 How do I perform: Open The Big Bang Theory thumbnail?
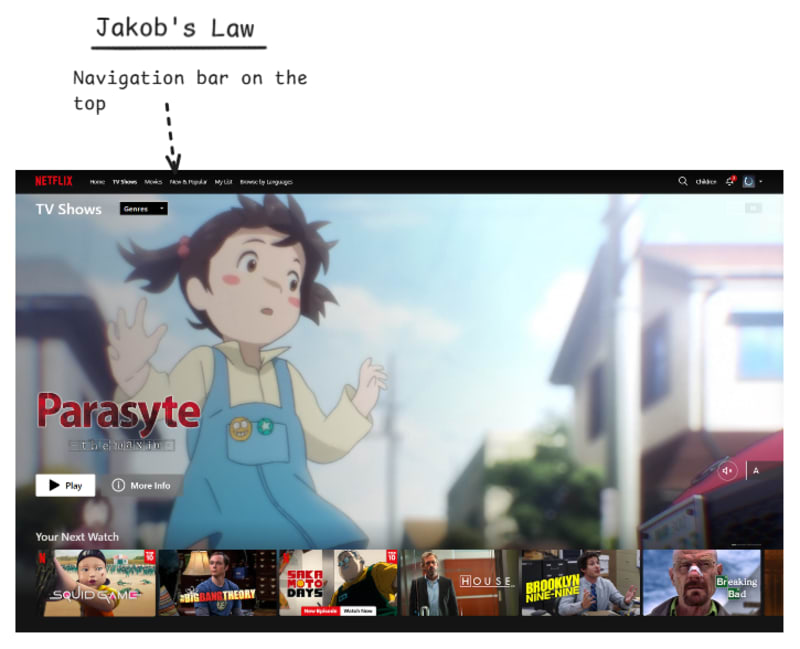[218, 583]
